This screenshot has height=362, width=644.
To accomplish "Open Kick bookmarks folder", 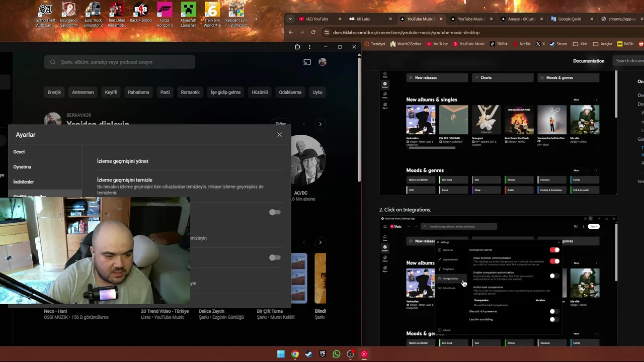I will [x=581, y=44].
